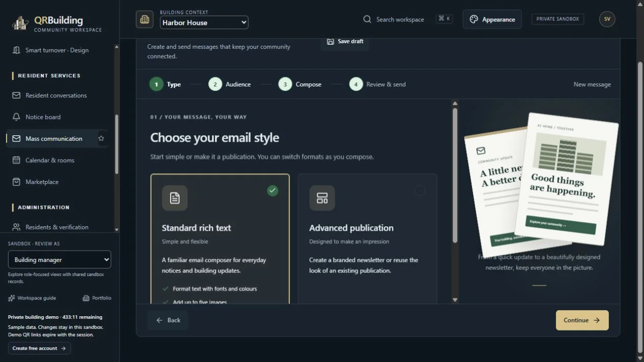644x362 pixels.
Task: Click the building context icon beside Harbor House
Action: click(x=145, y=19)
